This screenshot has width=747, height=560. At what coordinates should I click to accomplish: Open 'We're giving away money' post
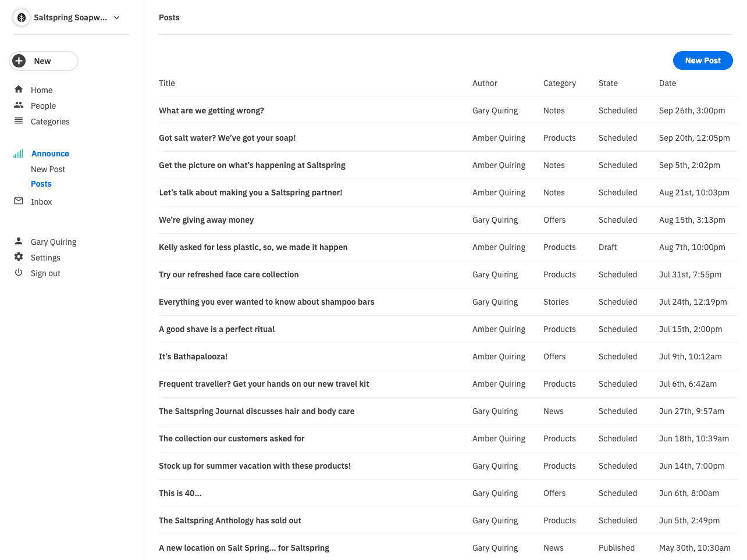(x=207, y=220)
